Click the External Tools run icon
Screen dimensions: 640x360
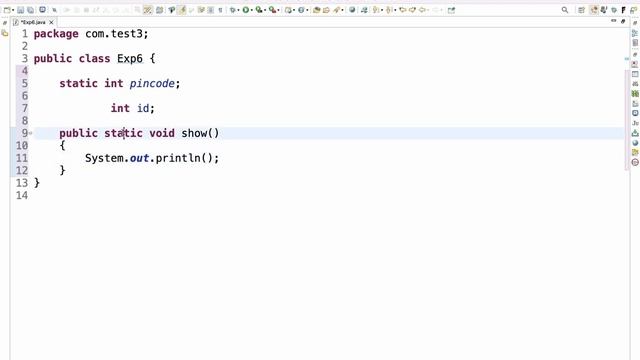272,10
